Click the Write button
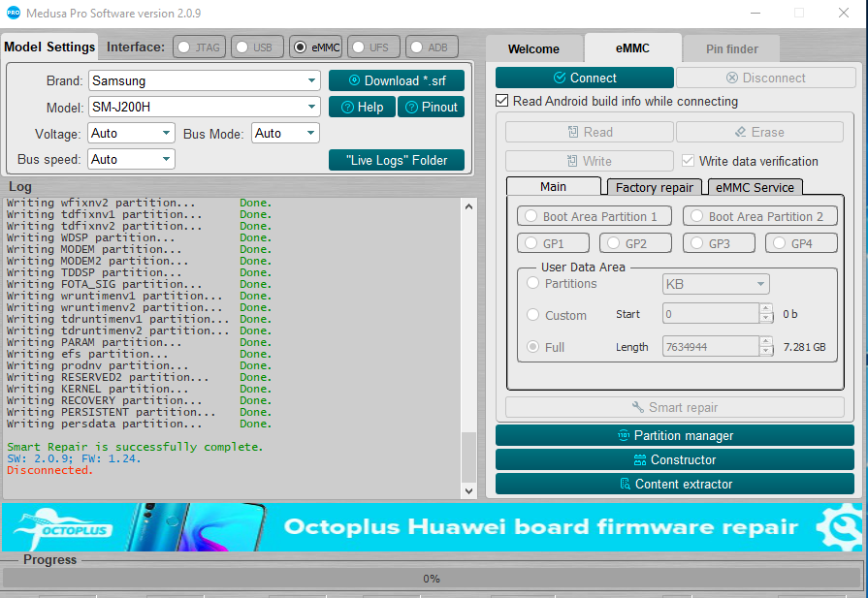 point(590,161)
